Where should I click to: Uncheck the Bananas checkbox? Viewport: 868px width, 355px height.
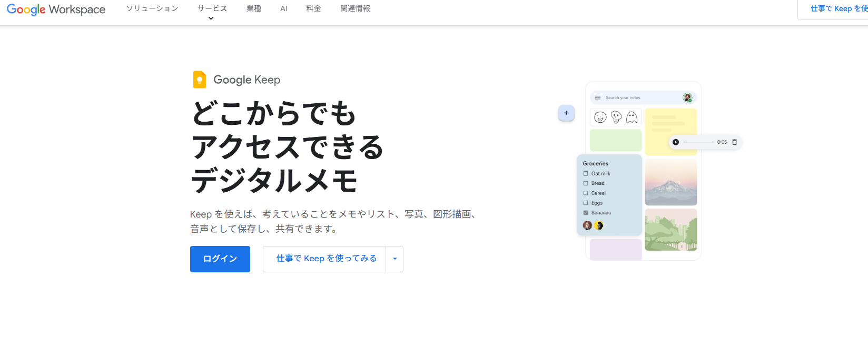pos(586,213)
